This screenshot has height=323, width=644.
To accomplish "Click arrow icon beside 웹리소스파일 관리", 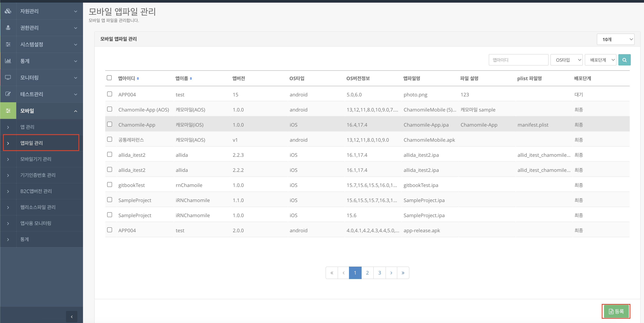I will pos(8,207).
